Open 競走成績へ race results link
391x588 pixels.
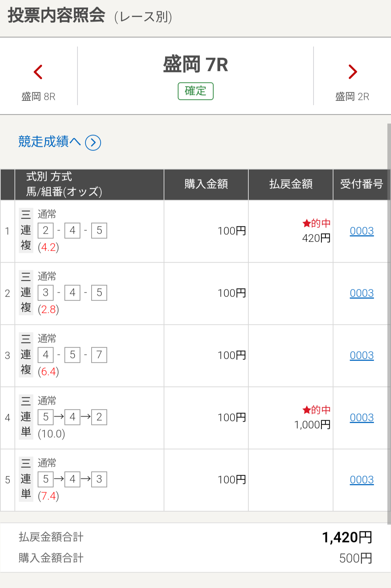49,142
